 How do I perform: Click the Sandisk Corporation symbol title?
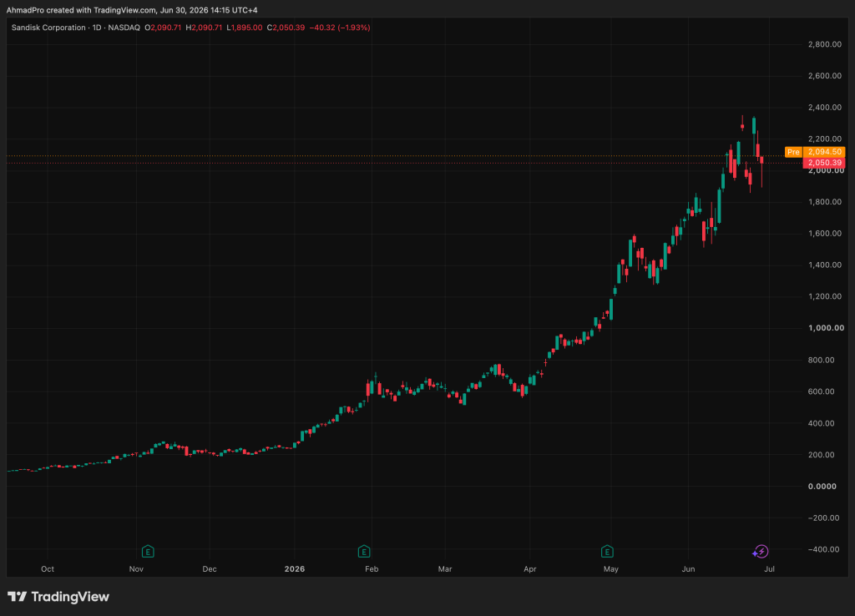(x=48, y=28)
